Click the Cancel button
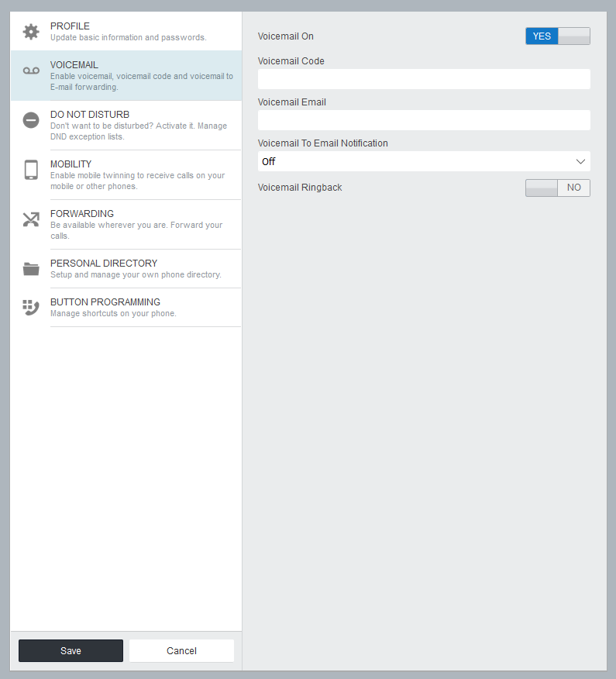 [x=181, y=650]
